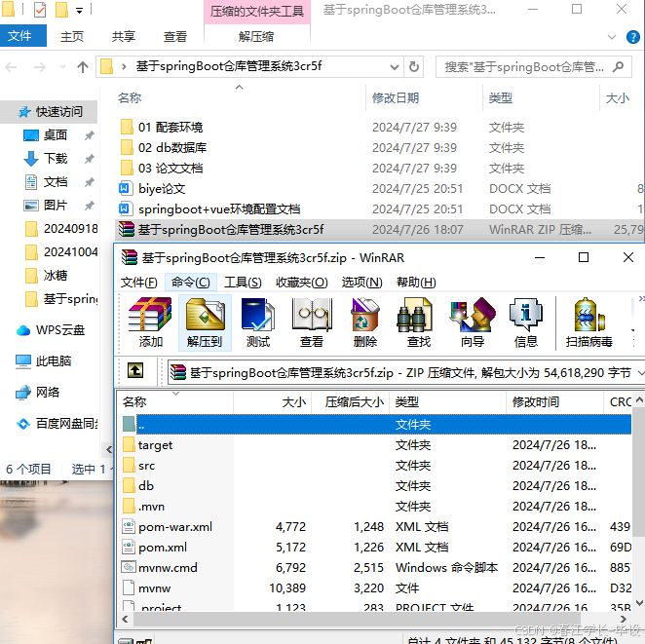Switch to the Home (主页) ribbon tab
The width and height of the screenshot is (645, 644).
72,37
